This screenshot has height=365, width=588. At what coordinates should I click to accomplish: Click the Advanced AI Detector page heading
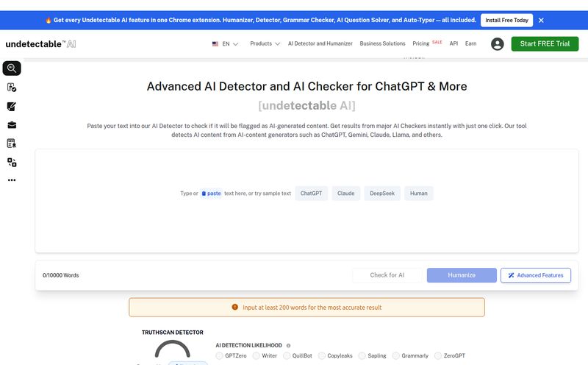(x=306, y=86)
